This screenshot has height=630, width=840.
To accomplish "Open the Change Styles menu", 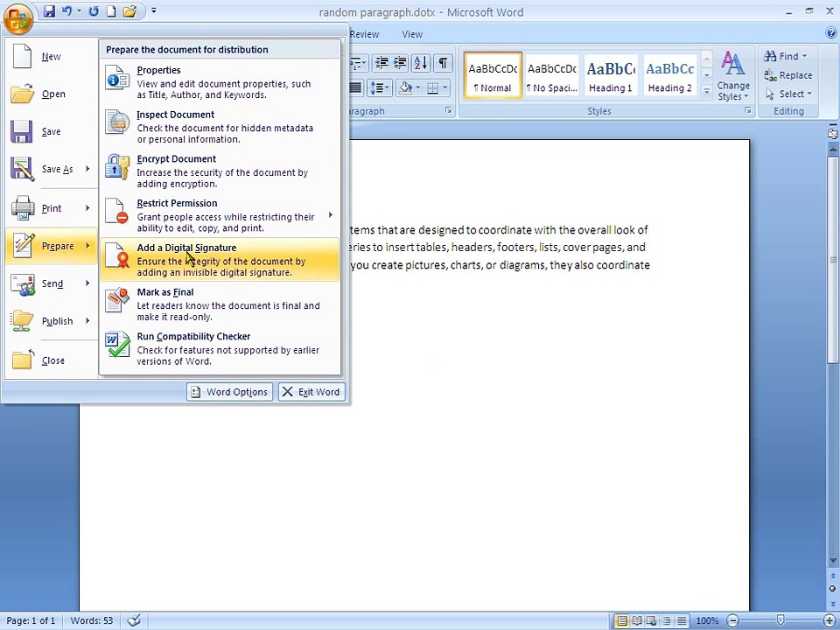I will 733,76.
